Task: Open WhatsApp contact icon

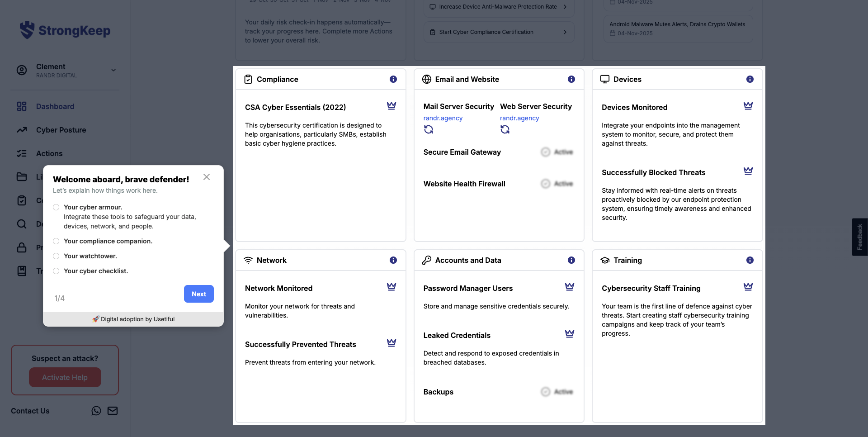Action: (96, 411)
